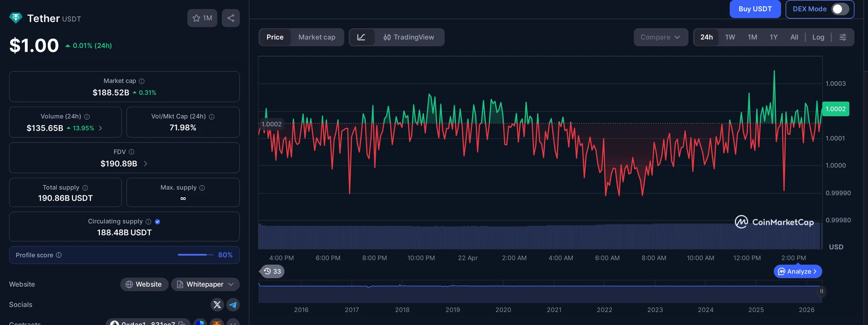Show Volume (24h) info icon
This screenshot has width=868, height=325.
(87, 117)
